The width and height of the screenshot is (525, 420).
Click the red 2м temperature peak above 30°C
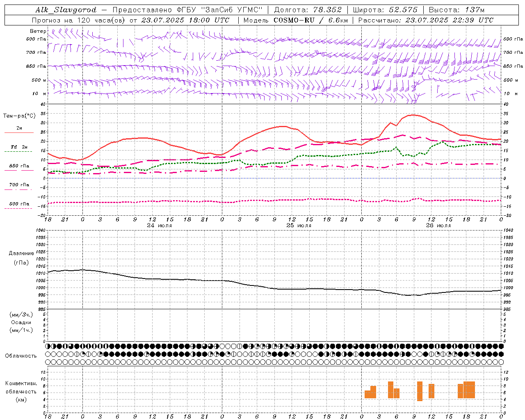point(414,115)
